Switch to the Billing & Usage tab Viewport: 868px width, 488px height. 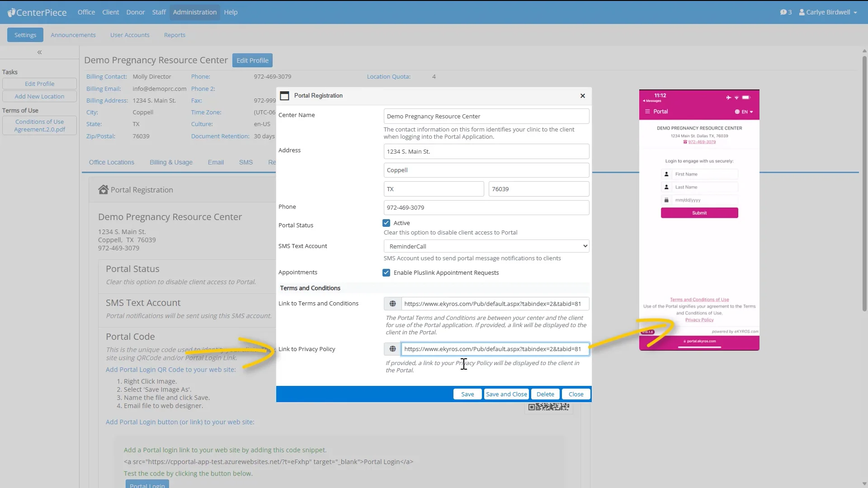tap(170, 162)
